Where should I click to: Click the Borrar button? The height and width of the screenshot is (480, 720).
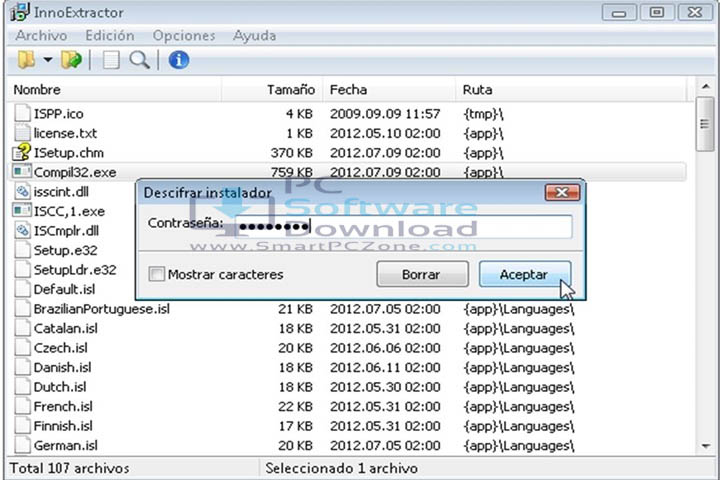[422, 274]
